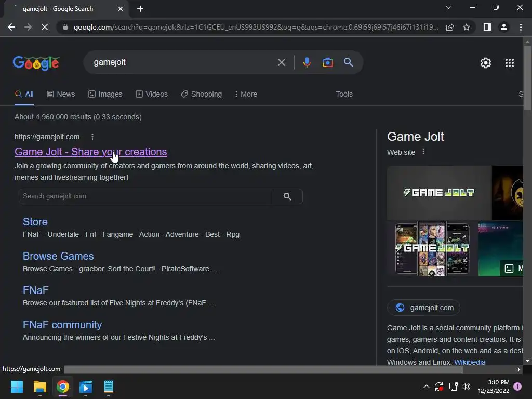532x399 pixels.
Task: Open Game Jolt knowledge panel options
Action: click(423, 152)
